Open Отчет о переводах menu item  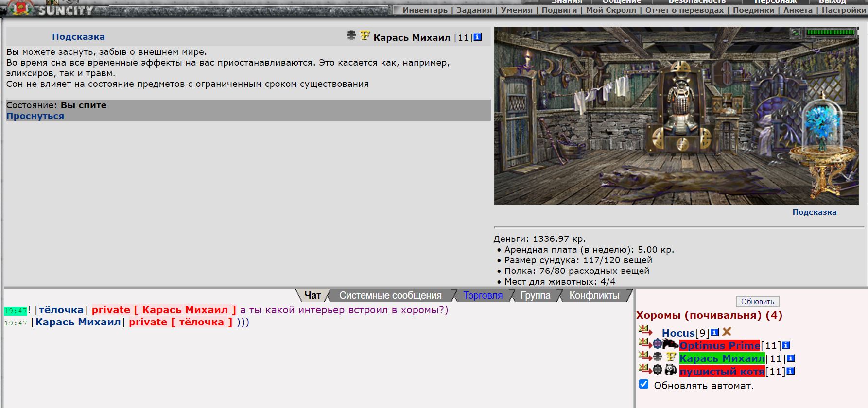point(684,10)
